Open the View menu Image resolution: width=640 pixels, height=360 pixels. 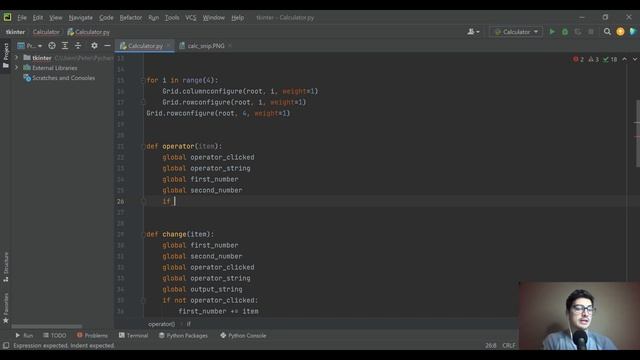(x=56, y=18)
